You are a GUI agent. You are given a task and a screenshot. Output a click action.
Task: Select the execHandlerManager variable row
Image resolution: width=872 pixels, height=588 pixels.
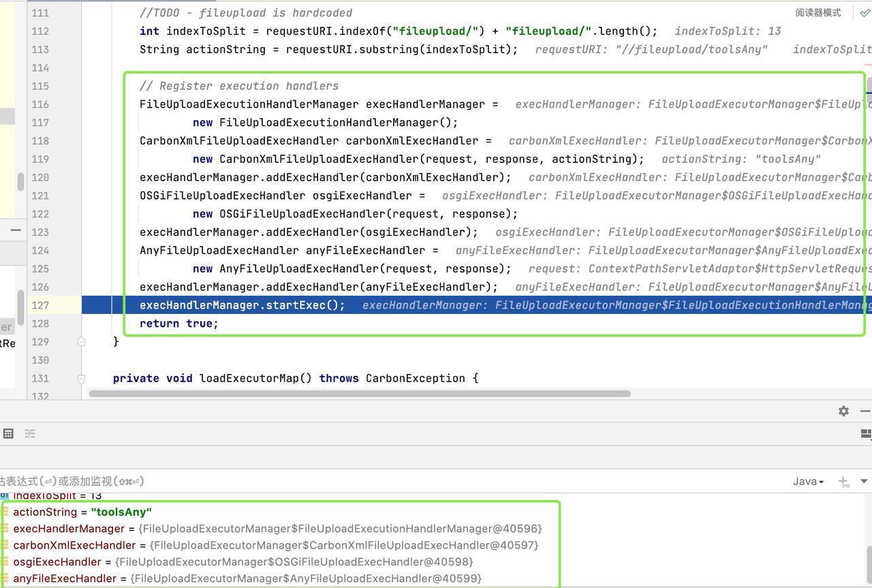(279, 529)
